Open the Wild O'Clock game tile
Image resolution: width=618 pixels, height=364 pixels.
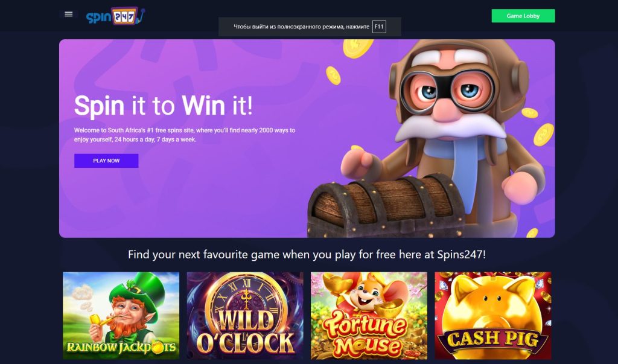tap(245, 316)
